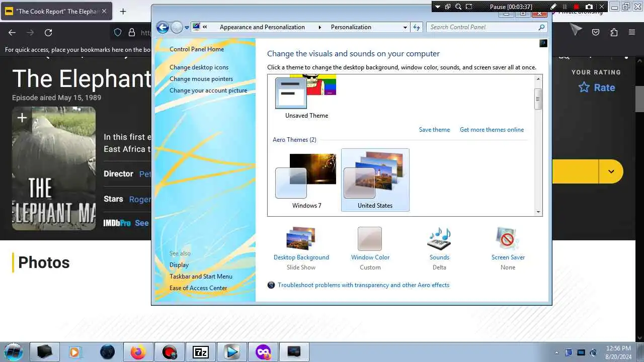Open Firefox from the taskbar
Screen dimensions: 644x362
pyautogui.click(x=137, y=352)
